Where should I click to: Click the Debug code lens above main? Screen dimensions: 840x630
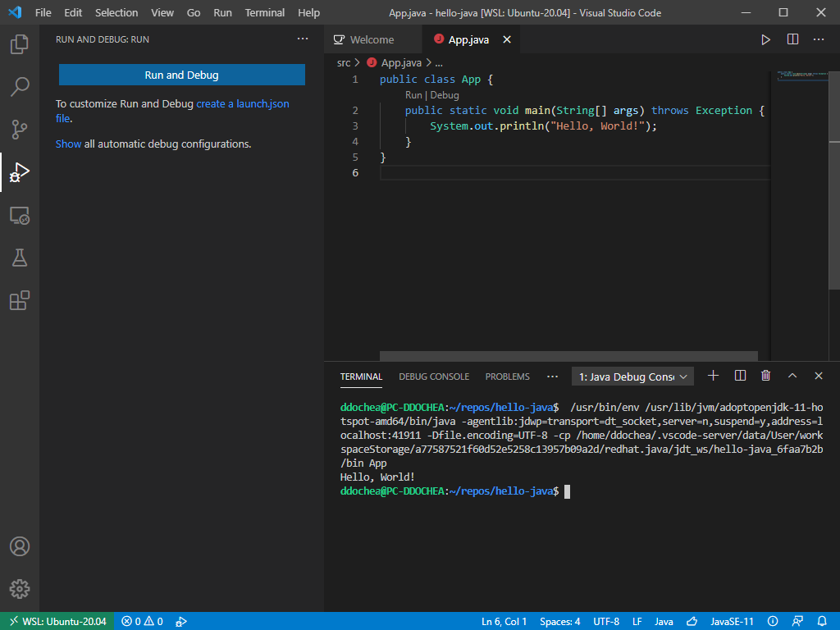coord(444,95)
